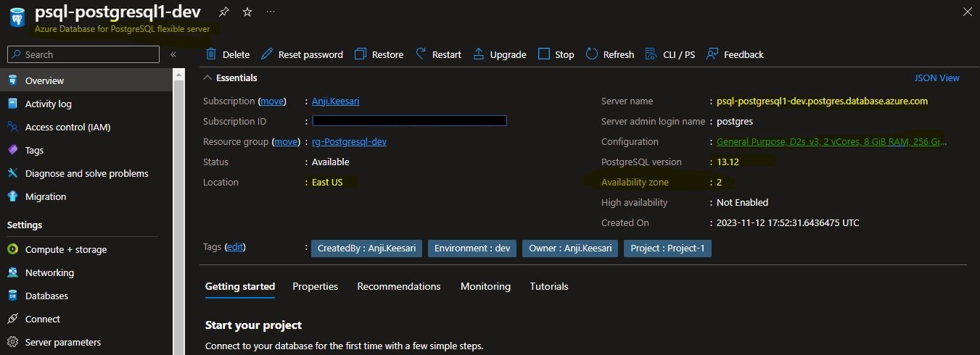
Task: Mark as favorite with the star icon
Action: [x=247, y=12]
